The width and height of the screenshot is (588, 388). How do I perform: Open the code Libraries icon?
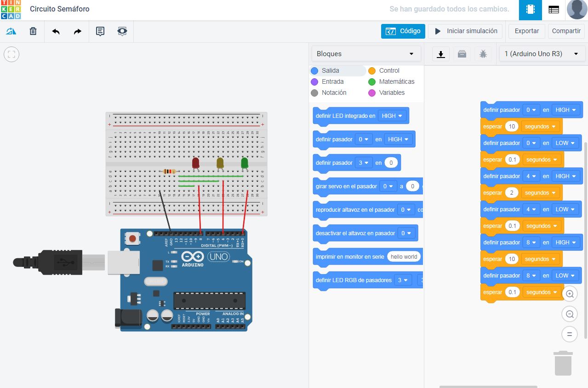pyautogui.click(x=462, y=54)
